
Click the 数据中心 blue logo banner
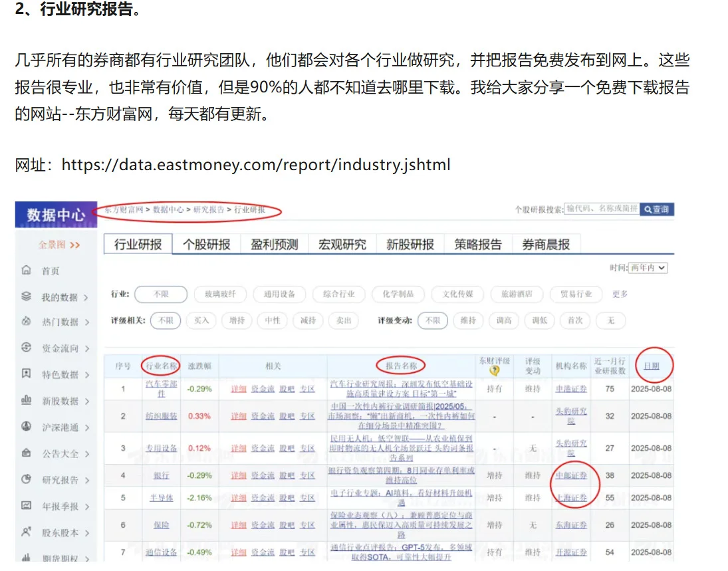tap(56, 215)
